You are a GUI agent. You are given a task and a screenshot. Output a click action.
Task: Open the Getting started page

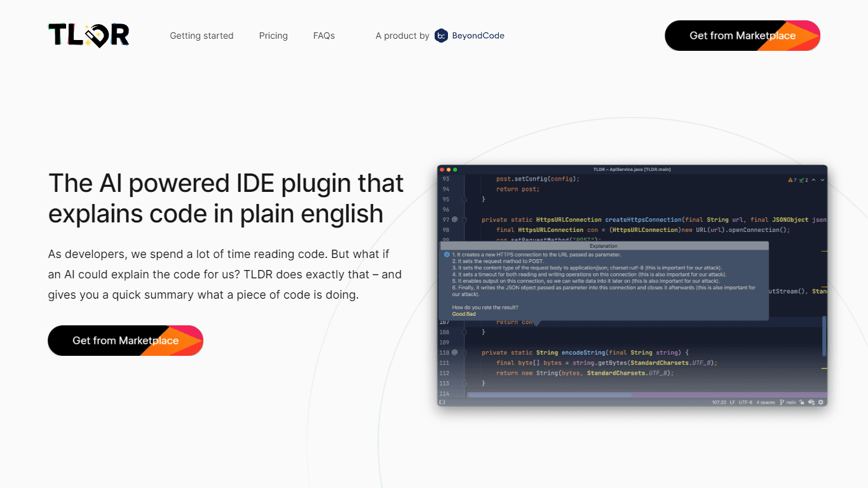(x=201, y=36)
